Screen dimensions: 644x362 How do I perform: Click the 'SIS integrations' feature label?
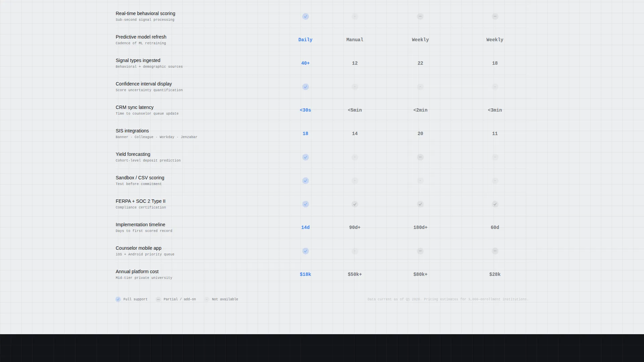pyautogui.click(x=132, y=131)
